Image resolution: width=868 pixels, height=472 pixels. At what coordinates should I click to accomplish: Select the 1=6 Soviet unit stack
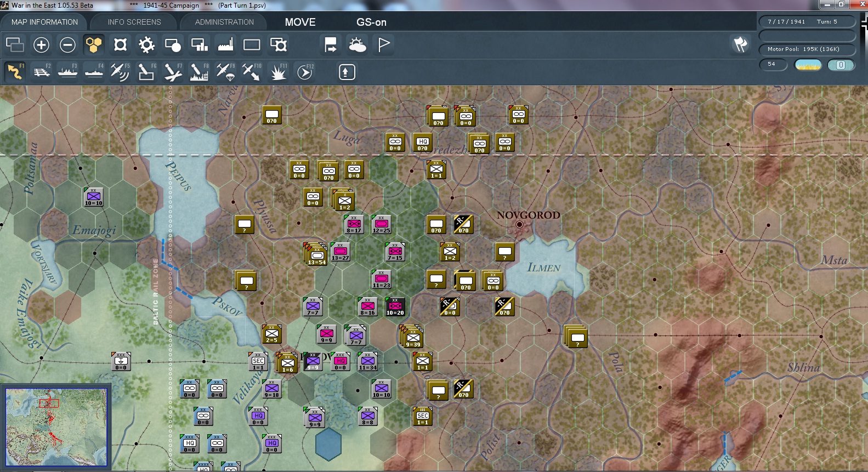tap(287, 362)
